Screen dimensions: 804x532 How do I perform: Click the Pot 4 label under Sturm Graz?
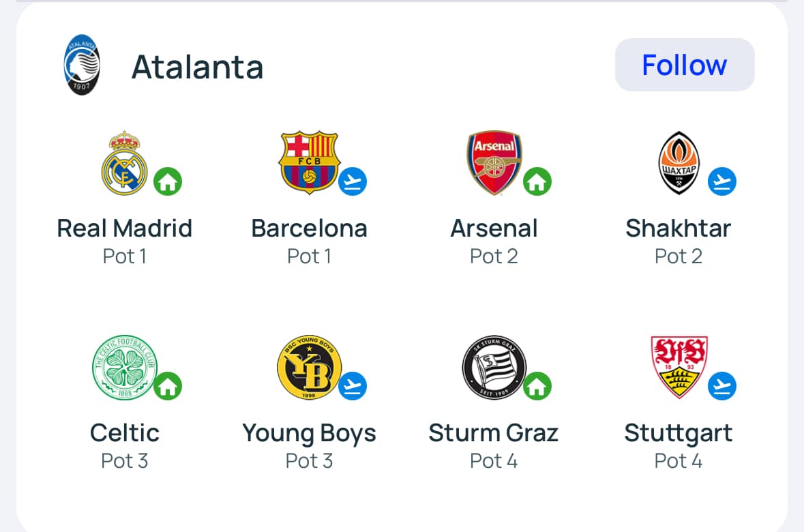click(494, 461)
